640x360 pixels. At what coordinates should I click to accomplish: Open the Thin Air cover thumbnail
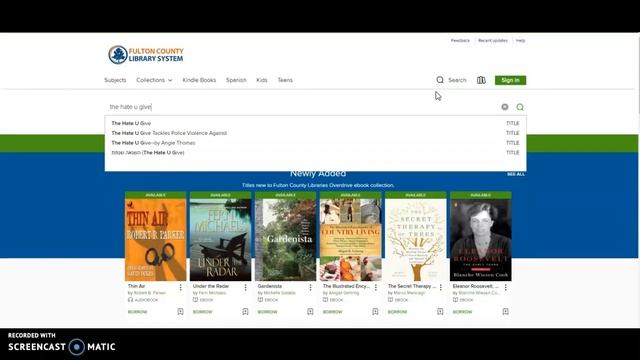click(156, 240)
